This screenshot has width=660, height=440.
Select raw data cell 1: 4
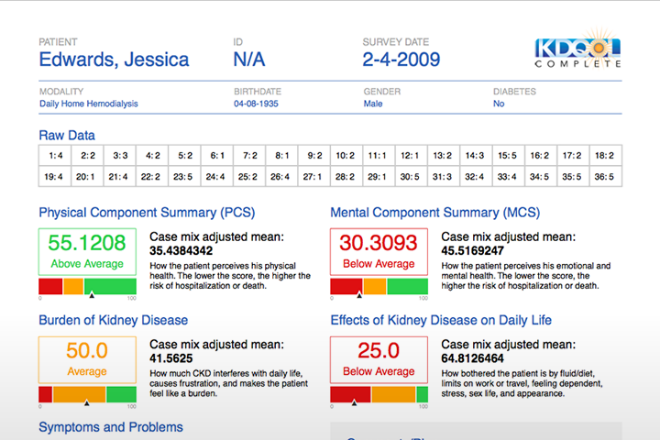(x=55, y=156)
